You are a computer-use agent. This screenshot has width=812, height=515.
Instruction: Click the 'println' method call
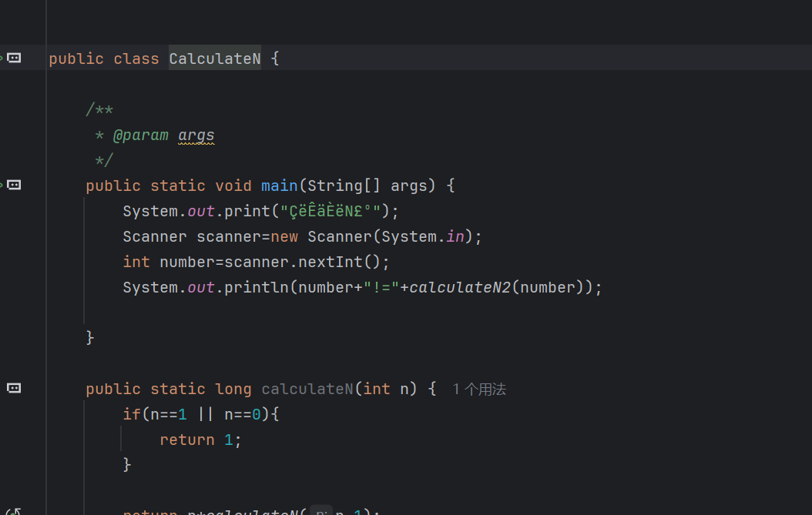(257, 287)
